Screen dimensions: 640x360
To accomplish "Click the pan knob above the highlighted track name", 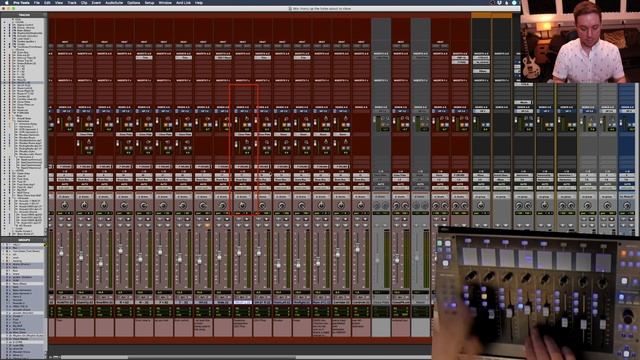I will coord(242,205).
